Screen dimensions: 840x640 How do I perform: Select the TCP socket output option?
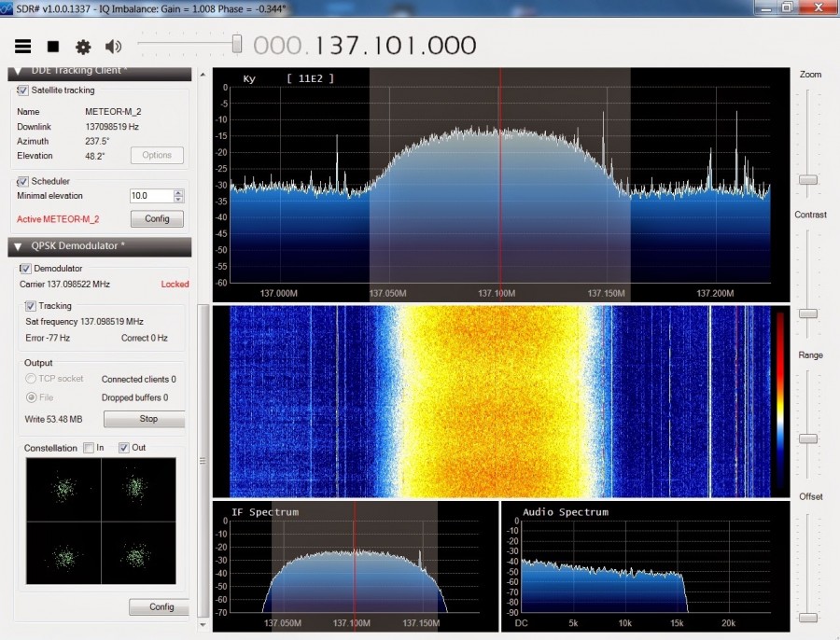pos(32,379)
